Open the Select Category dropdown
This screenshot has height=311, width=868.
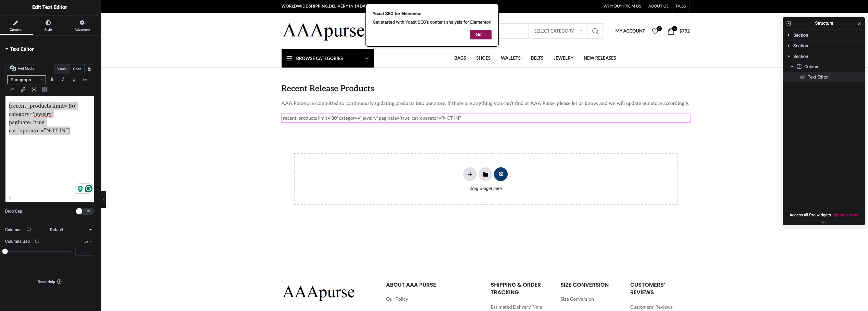click(558, 31)
